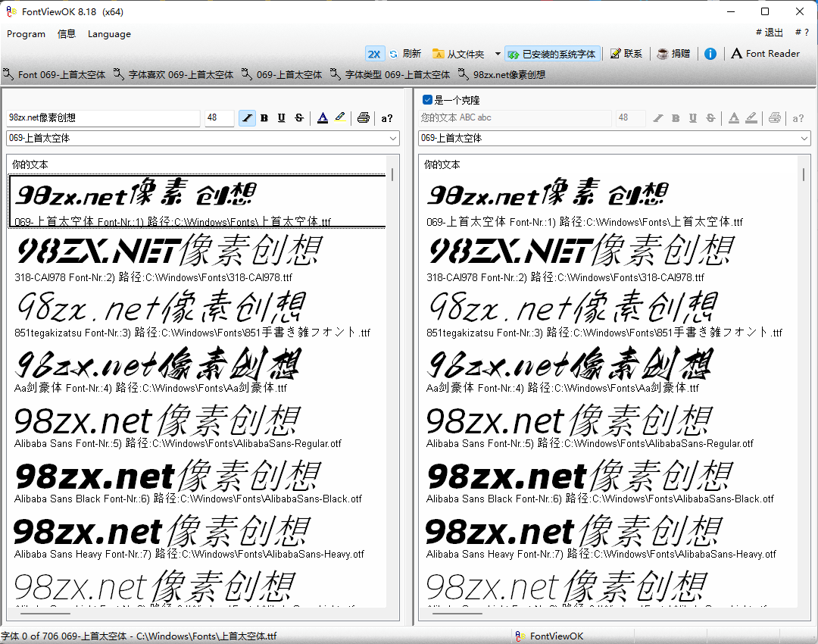818x644 pixels.
Task: Toggle underline in left pane
Action: coord(281,118)
